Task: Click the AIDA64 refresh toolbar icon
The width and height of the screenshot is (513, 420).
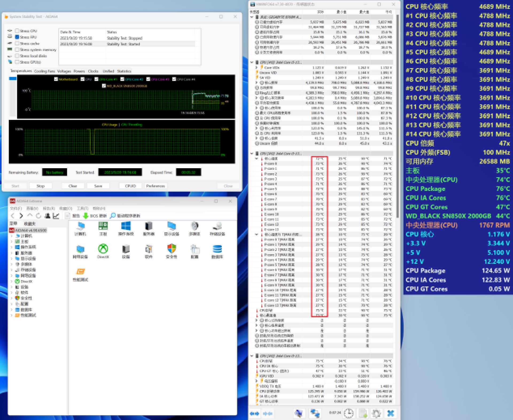Action: [x=38, y=216]
